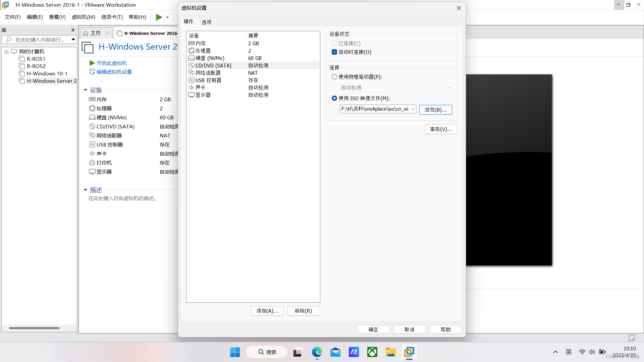
Task: Click the 添加(A)... button
Action: [267, 311]
